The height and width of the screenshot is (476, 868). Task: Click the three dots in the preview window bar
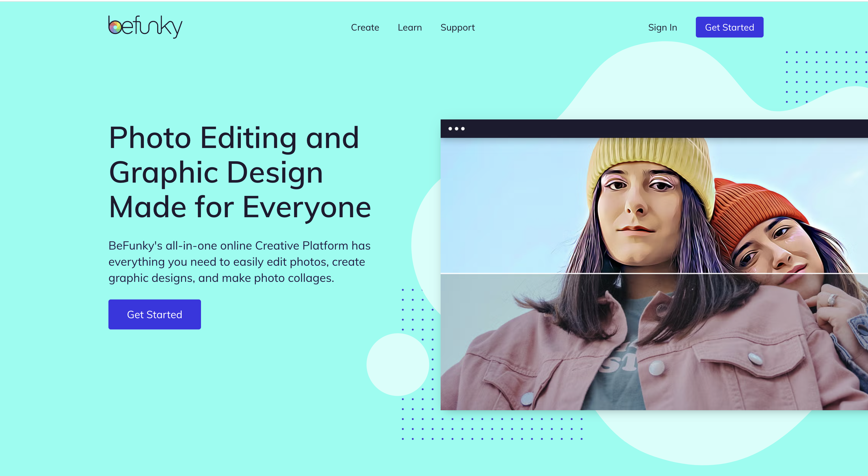pos(456,128)
